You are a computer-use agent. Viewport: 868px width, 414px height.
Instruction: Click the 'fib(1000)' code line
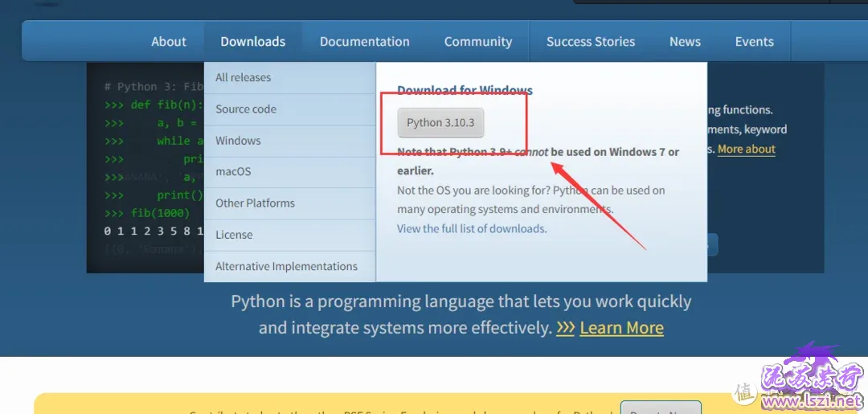click(161, 213)
